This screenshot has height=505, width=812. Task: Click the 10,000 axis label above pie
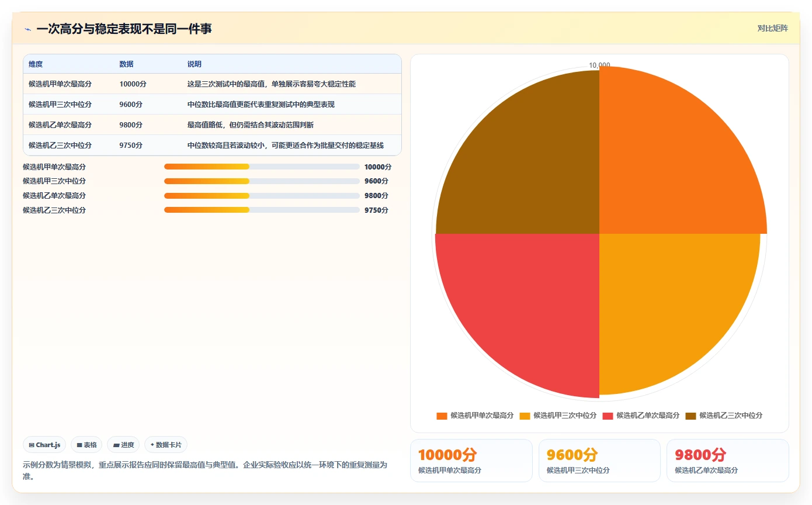pyautogui.click(x=599, y=65)
